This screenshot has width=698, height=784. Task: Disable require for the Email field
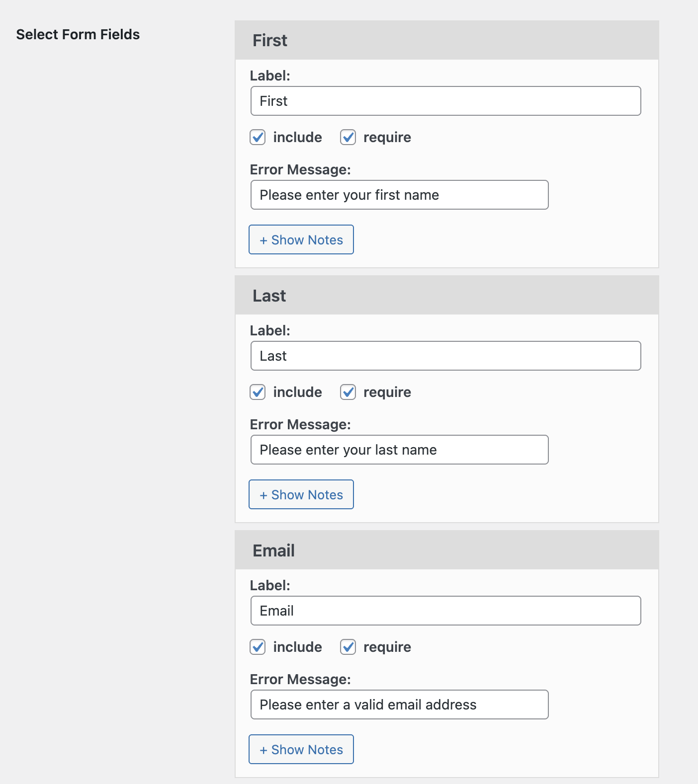(348, 647)
